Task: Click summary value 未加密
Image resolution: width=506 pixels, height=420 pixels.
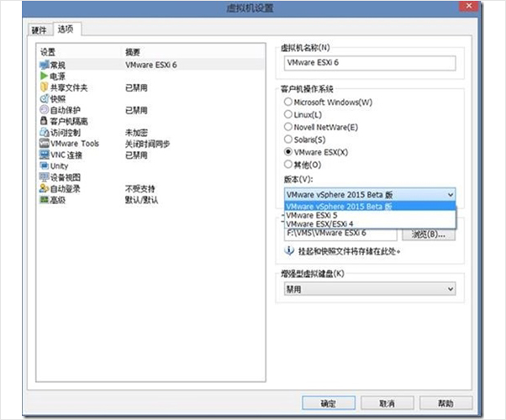Action: coord(136,133)
